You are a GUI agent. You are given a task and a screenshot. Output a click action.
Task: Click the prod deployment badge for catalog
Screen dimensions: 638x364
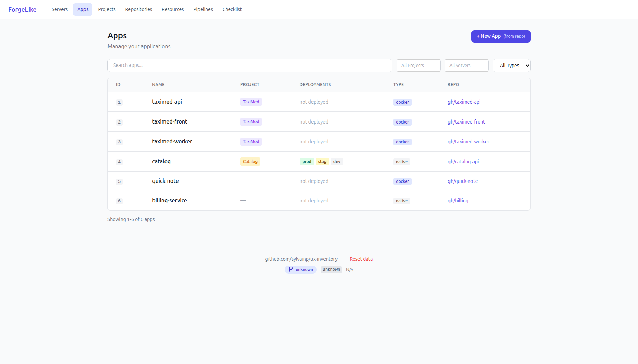307,162
